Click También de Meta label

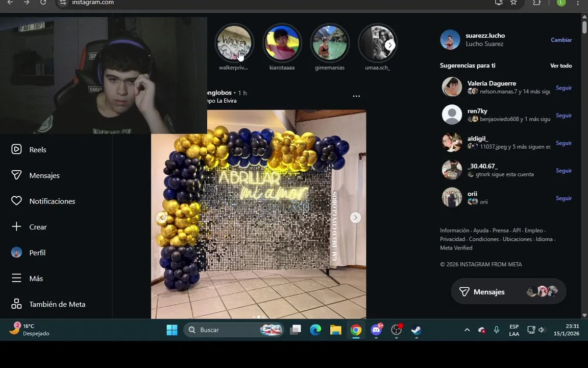click(x=57, y=304)
